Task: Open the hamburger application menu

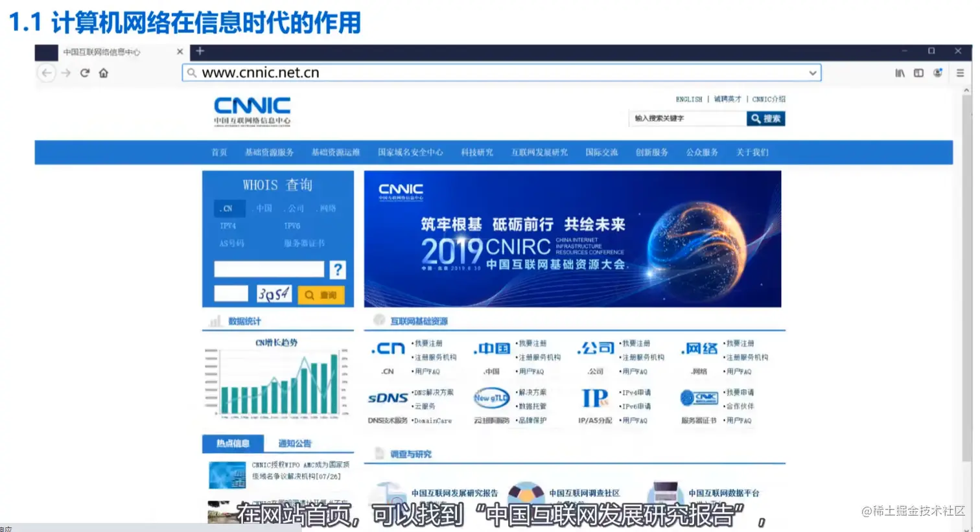Action: point(961,73)
